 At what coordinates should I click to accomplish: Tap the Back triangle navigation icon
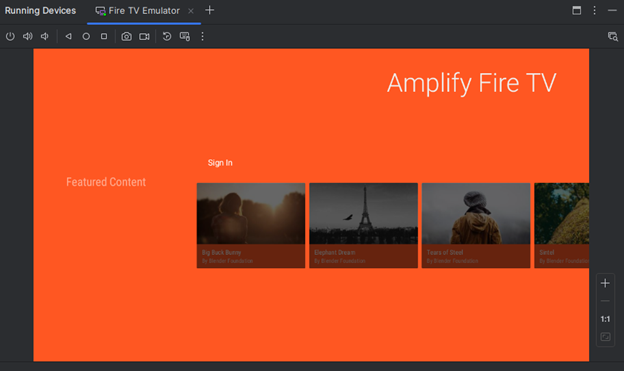[68, 37]
